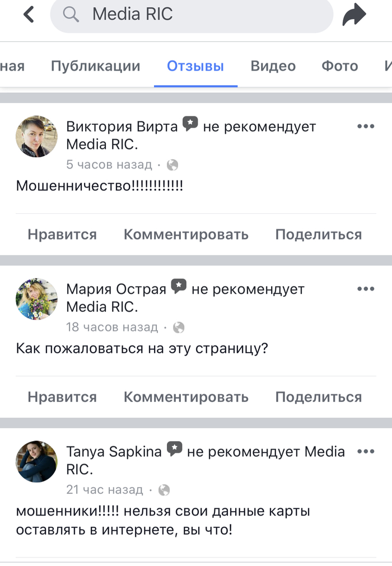Open Мария Острая's profile name link
The height and width of the screenshot is (566, 392).
tap(116, 289)
